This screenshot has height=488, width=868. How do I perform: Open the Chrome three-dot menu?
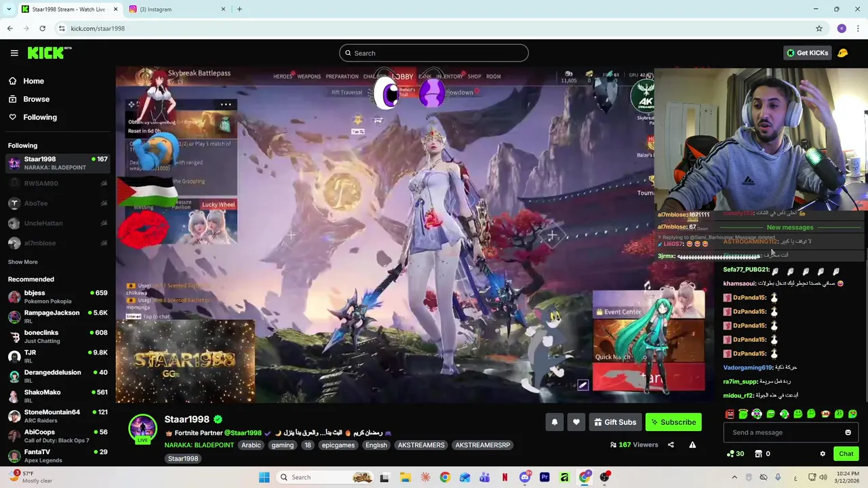858,28
